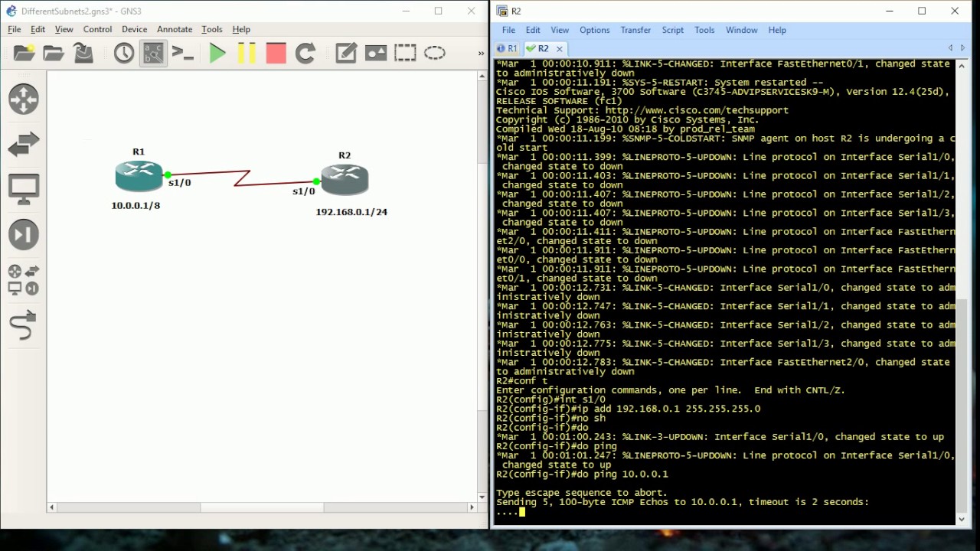This screenshot has width=980, height=551.
Task: Click canvas vertical scroll up arrow
Action: click(482, 76)
